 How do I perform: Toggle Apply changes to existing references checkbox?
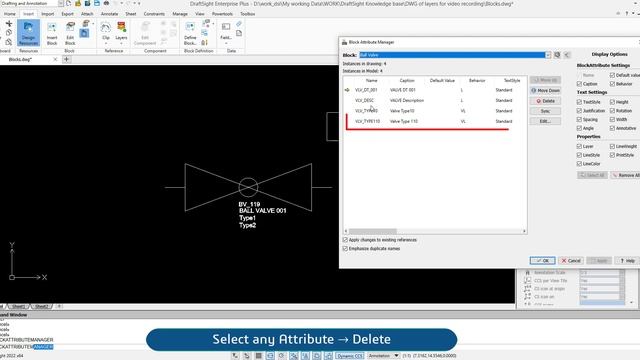[x=345, y=240]
